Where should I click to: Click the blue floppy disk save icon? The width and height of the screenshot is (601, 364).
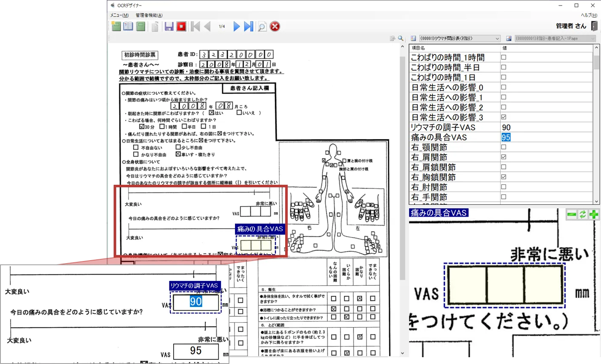tap(169, 27)
